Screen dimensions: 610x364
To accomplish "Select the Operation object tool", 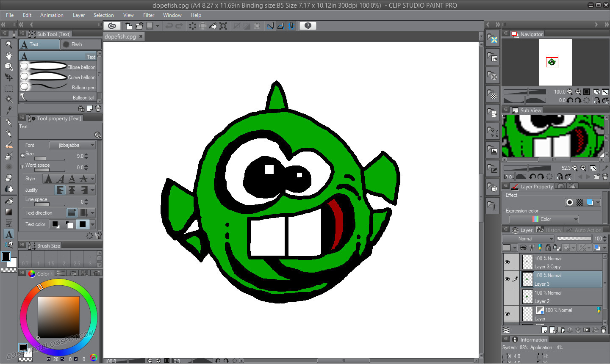I will point(8,66).
